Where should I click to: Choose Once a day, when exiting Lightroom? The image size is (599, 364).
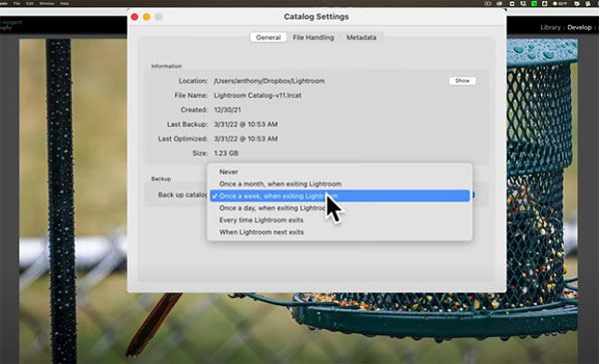click(x=339, y=208)
